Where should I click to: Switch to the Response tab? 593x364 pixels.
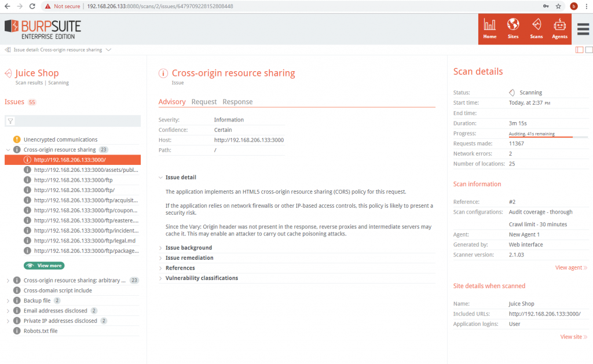coord(237,102)
